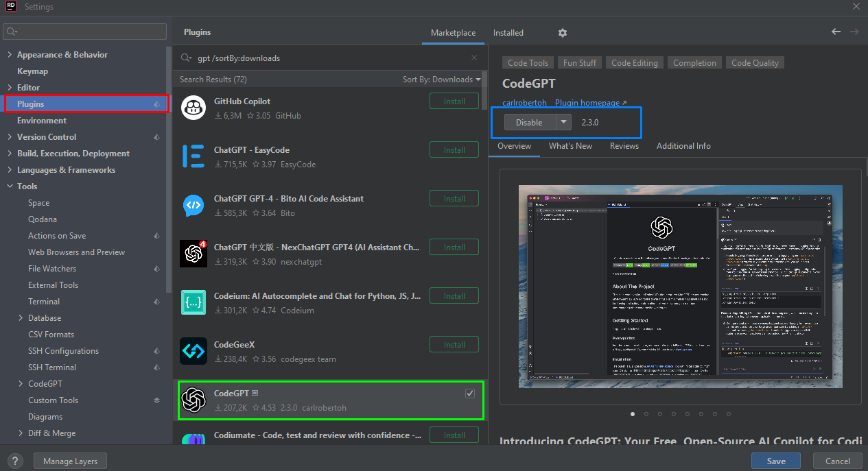The height and width of the screenshot is (471, 868).
Task: Install the ChatGPT - EasyCode plugin
Action: pos(454,150)
